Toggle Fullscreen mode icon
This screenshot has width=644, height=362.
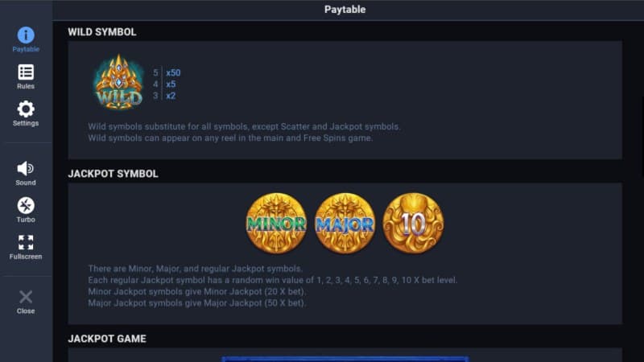click(26, 242)
